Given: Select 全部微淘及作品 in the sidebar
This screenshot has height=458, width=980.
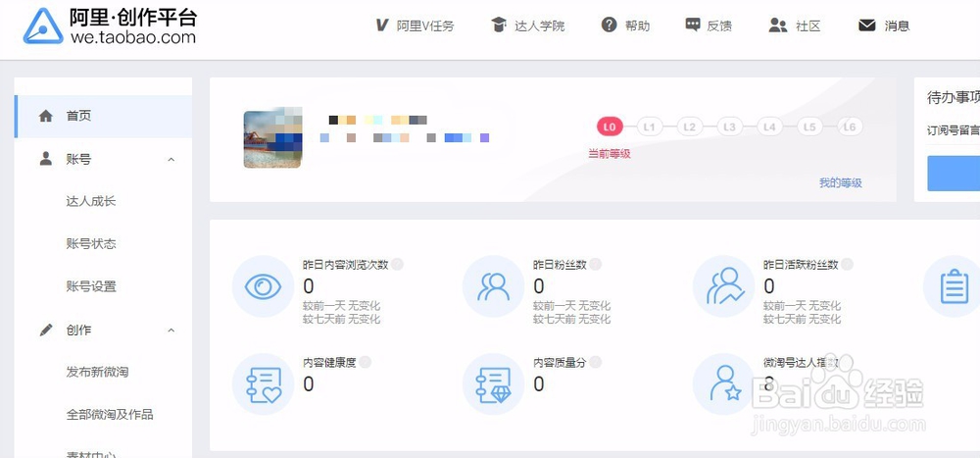Looking at the screenshot, I should point(110,414).
